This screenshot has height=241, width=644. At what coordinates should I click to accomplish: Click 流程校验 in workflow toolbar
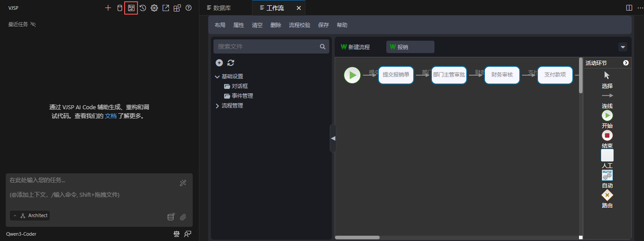(x=300, y=25)
